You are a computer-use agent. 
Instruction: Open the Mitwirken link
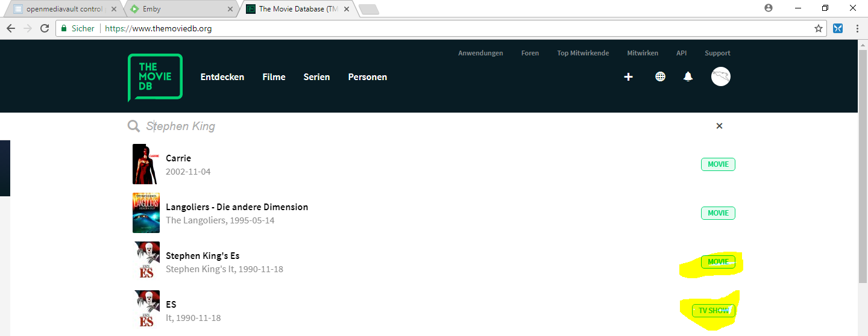(x=643, y=53)
